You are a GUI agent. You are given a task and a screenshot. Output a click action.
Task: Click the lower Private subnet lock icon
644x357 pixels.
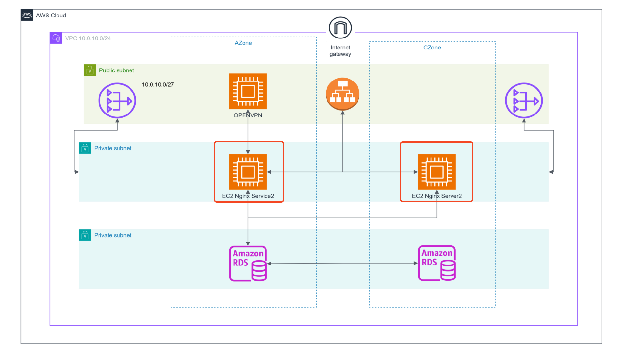[x=85, y=235]
